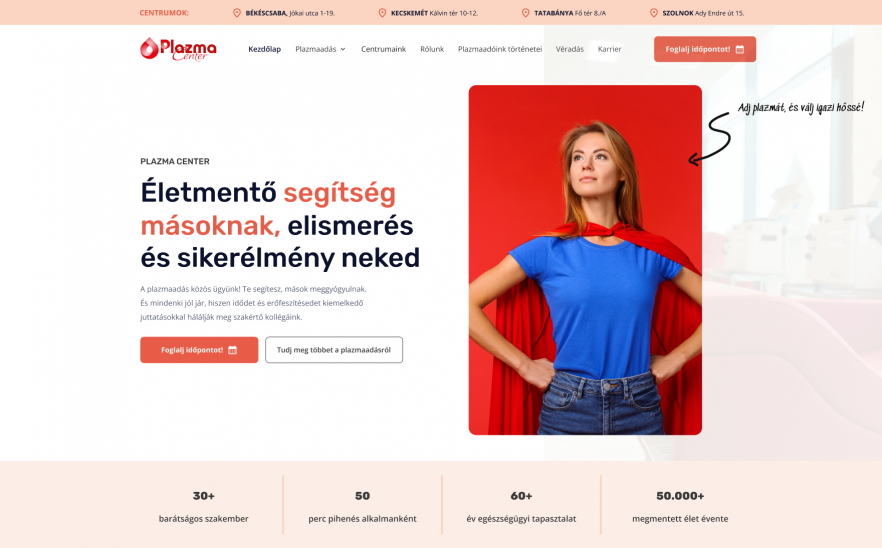The image size is (882, 548).
Task: Click the location pin beside Tatabánya
Action: (x=525, y=12)
